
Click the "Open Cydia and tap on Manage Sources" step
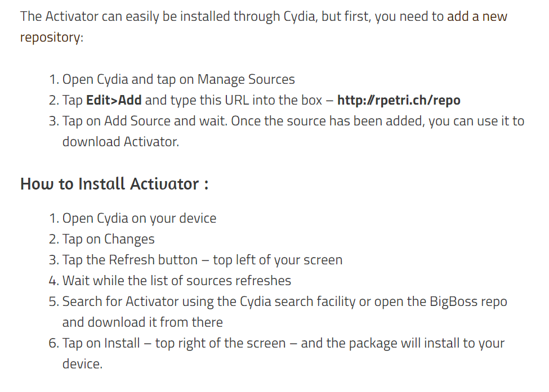pyautogui.click(x=178, y=79)
